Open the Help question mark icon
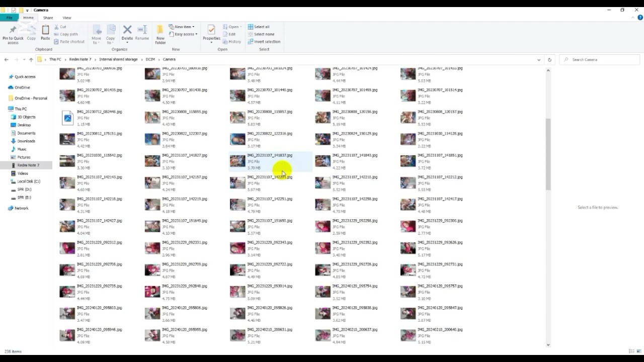The image size is (644, 362). (640, 18)
